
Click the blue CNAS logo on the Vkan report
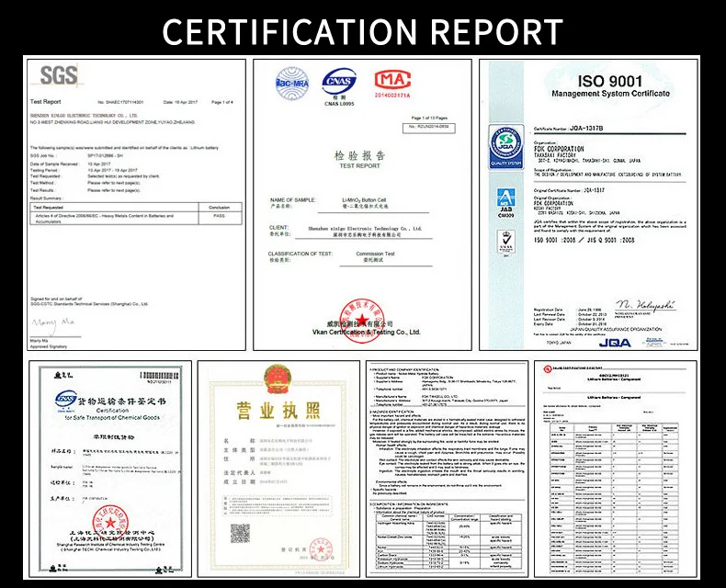tap(339, 82)
